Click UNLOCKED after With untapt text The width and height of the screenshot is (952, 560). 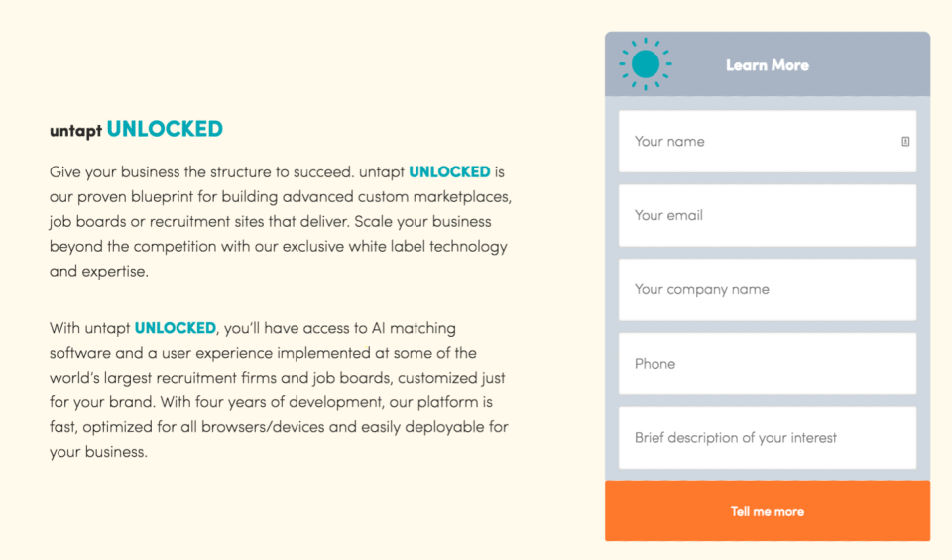pyautogui.click(x=175, y=328)
